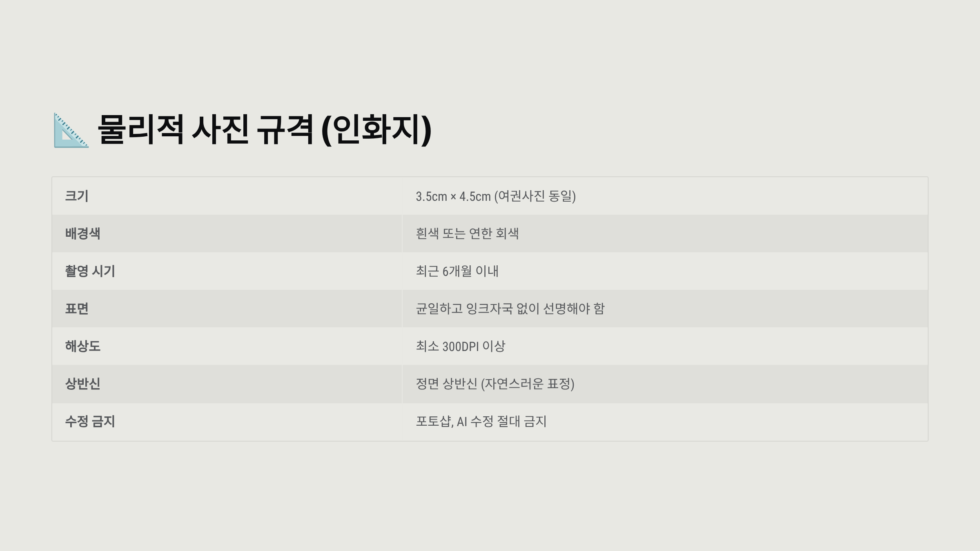Select the 표면 row label
Image resolution: width=980 pixels, height=551 pixels.
tap(77, 309)
